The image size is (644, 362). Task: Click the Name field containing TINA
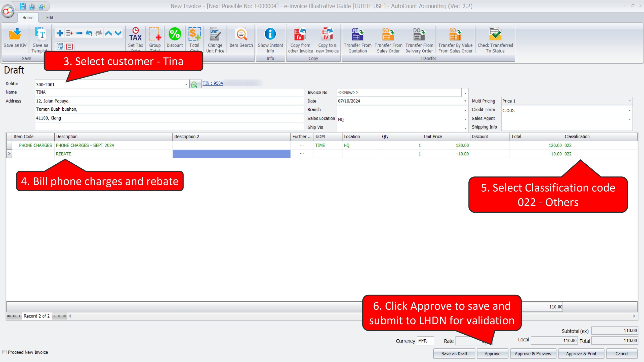[x=169, y=92]
